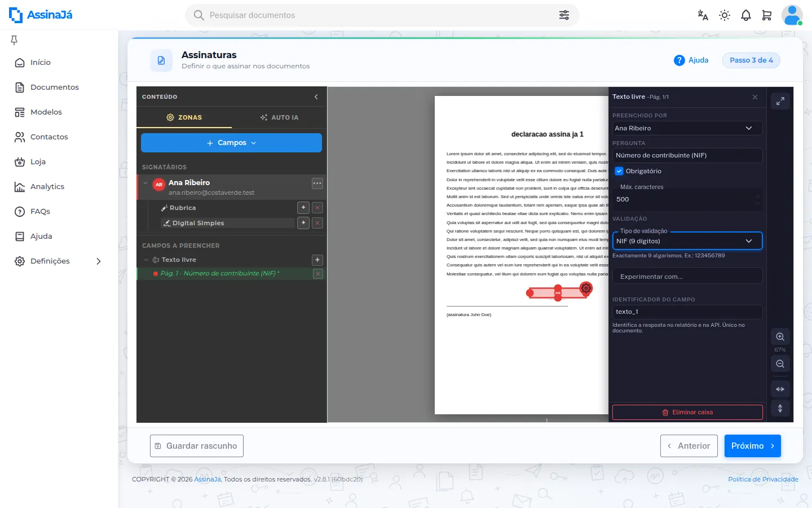Open search filter options icon

(564, 15)
